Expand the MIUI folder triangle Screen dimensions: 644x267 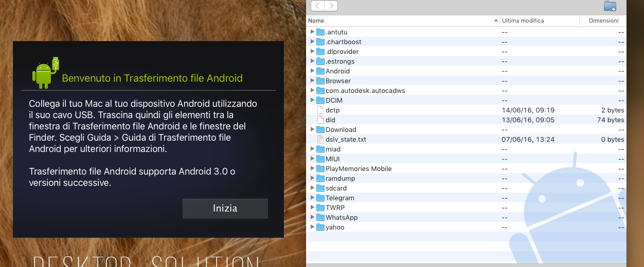[312, 159]
